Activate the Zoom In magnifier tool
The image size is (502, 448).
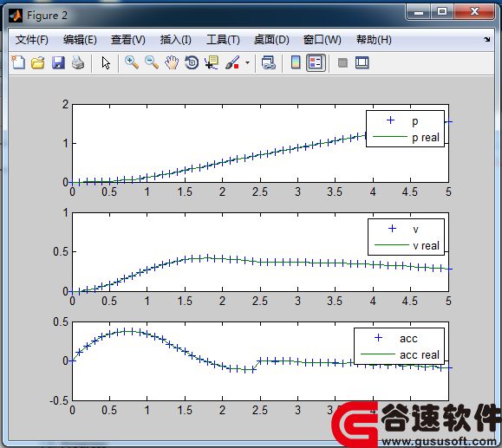132,62
